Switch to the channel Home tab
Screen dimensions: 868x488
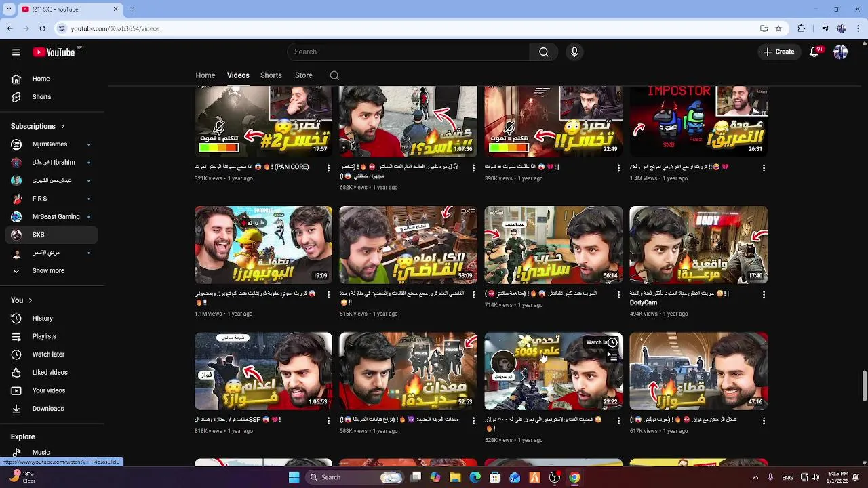click(205, 75)
